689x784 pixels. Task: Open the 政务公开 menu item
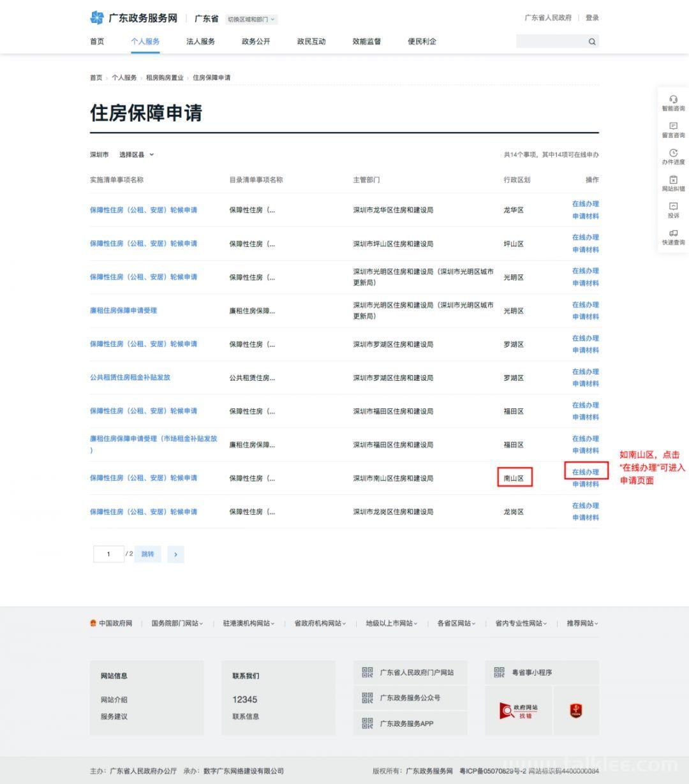256,41
